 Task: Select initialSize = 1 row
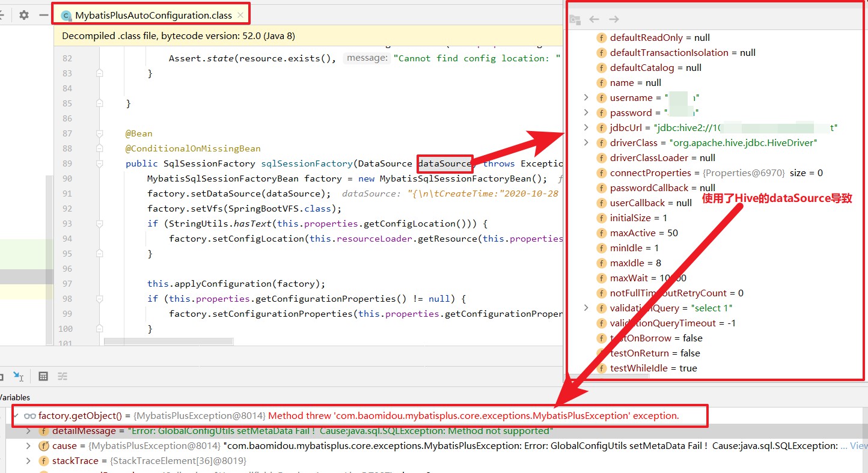click(x=632, y=218)
